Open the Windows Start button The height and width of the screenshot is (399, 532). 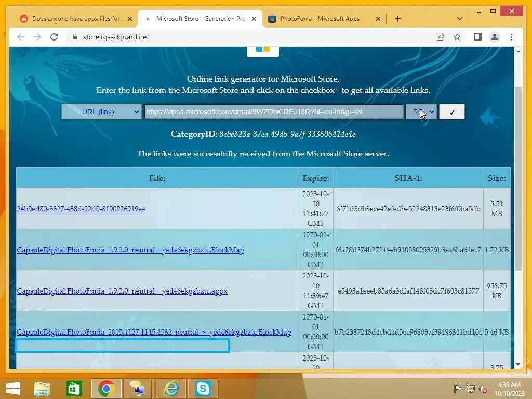(13, 389)
